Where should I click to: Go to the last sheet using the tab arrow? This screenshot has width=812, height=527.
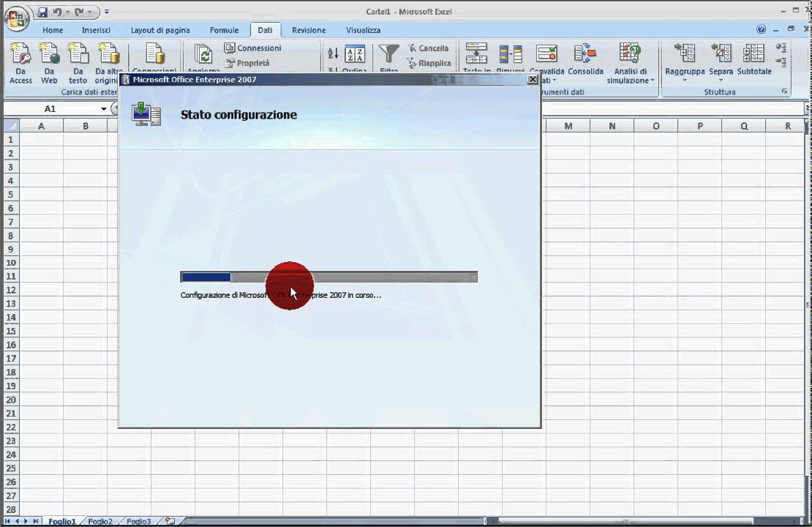click(35, 521)
